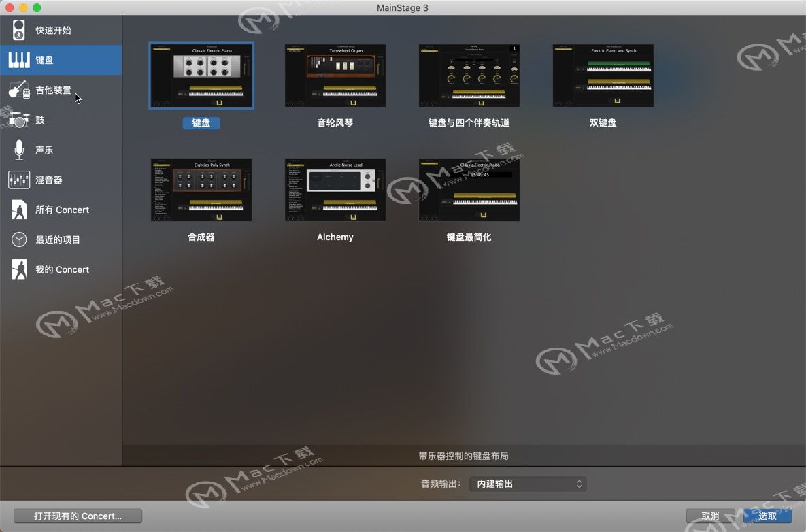Click the keyboard piano keys icon
The width and height of the screenshot is (806, 532).
tap(19, 60)
